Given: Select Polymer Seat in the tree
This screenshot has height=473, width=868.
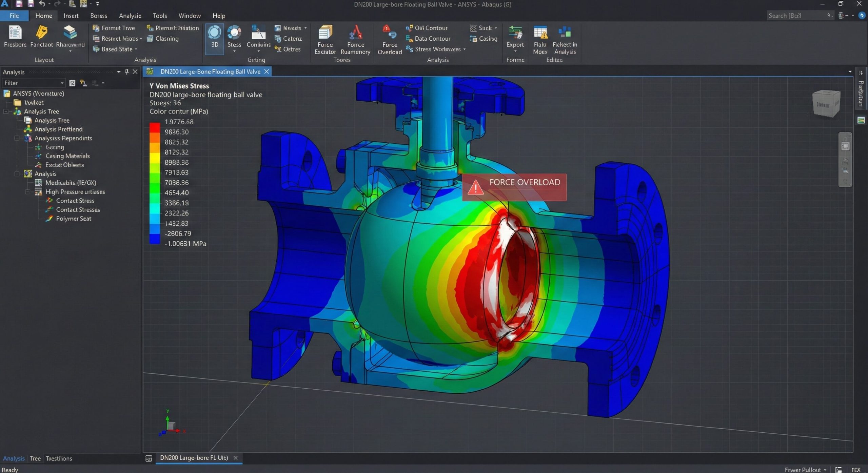Looking at the screenshot, I should pyautogui.click(x=73, y=219).
